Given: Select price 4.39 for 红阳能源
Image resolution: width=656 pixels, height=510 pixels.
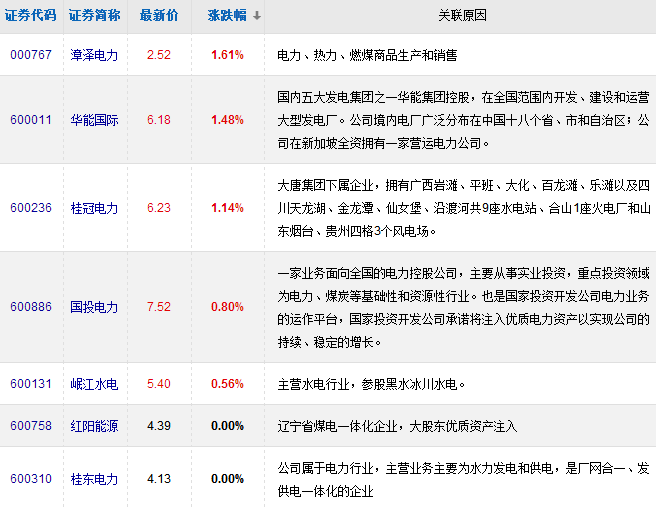Looking at the screenshot, I should [x=159, y=426].
